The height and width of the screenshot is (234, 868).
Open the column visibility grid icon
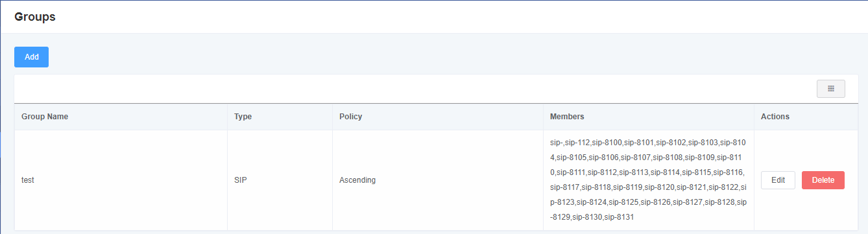click(x=830, y=89)
